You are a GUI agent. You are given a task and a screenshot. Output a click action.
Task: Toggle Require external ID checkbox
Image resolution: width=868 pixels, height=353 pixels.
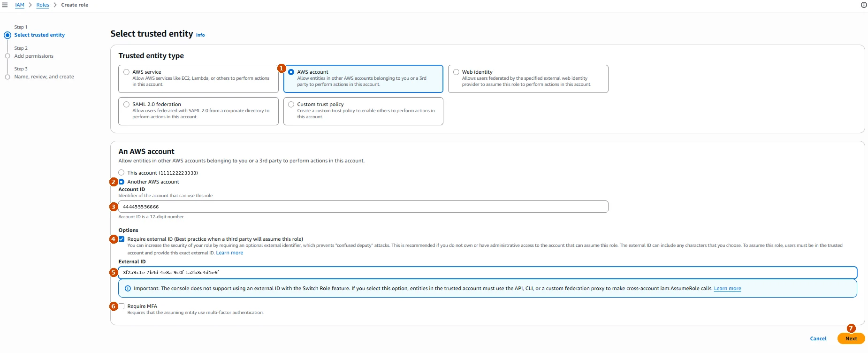tap(122, 239)
